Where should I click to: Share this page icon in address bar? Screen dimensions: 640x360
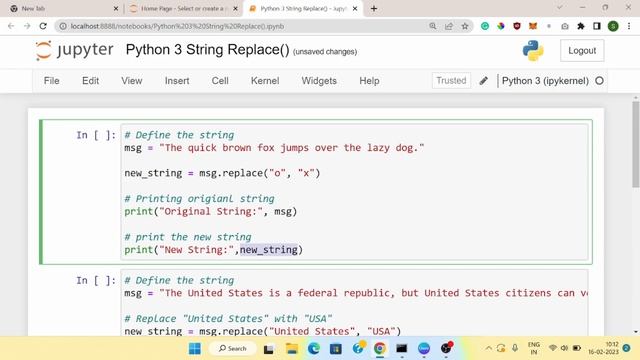pos(449,26)
